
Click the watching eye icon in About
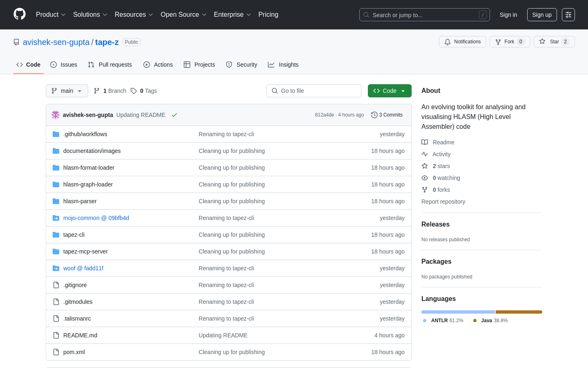pos(425,178)
